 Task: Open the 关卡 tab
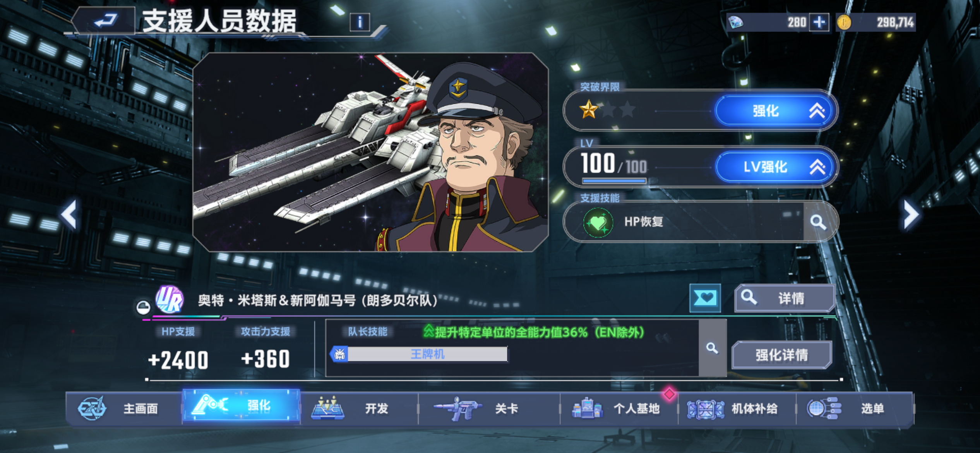pyautogui.click(x=489, y=408)
